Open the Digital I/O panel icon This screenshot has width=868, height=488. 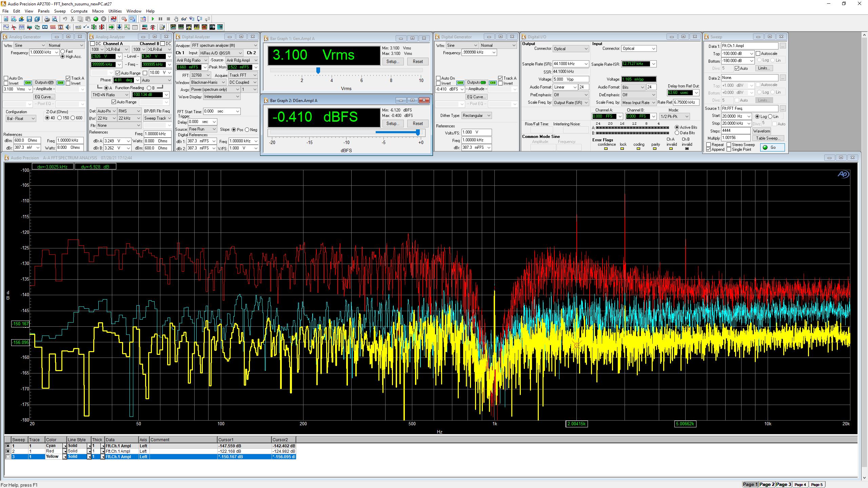point(37,27)
